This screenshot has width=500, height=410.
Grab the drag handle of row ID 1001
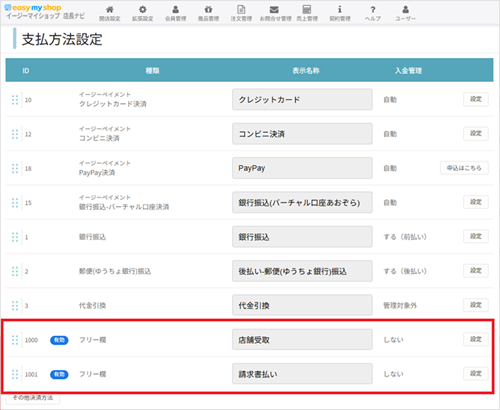click(15, 374)
